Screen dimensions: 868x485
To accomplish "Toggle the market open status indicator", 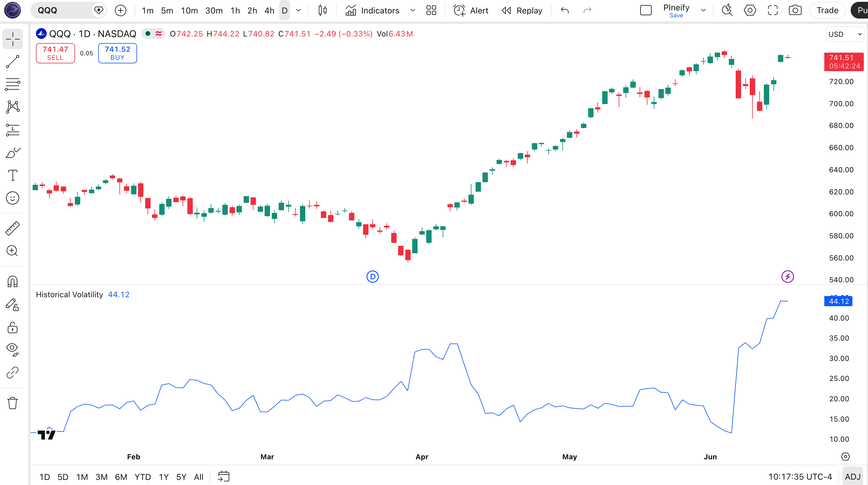I will pyautogui.click(x=148, y=34).
